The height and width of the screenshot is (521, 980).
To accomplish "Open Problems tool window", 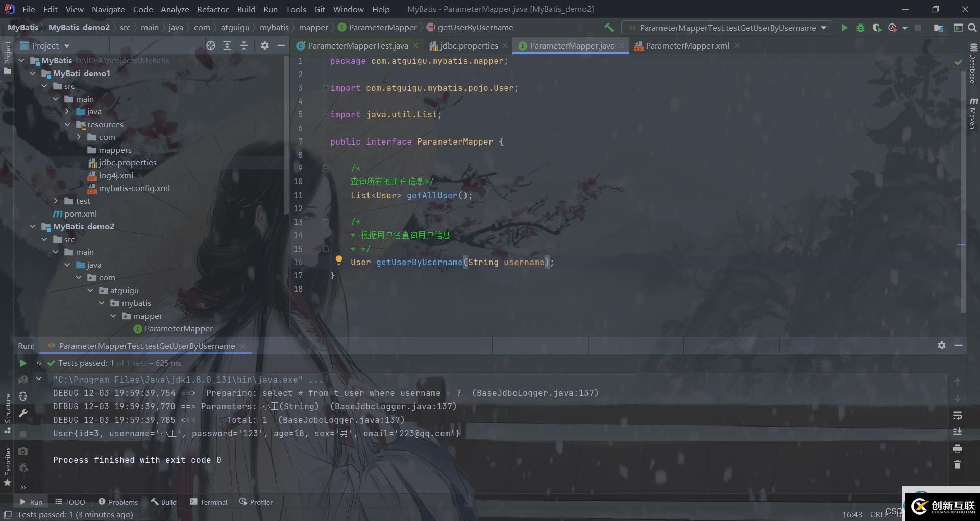I will coord(118,502).
